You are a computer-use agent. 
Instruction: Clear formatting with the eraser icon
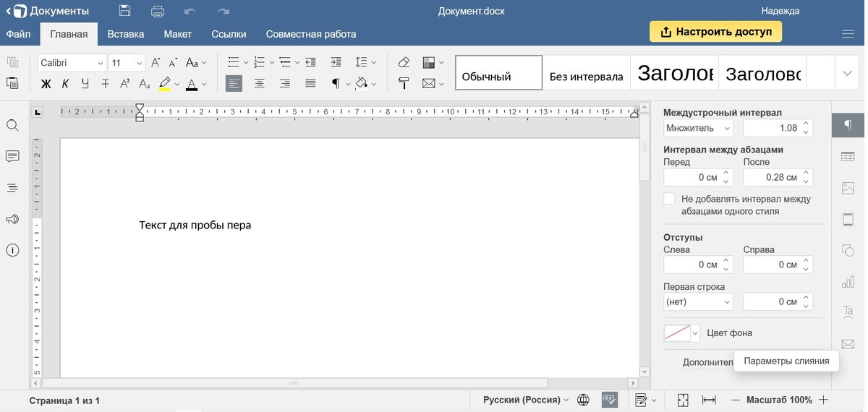point(404,63)
